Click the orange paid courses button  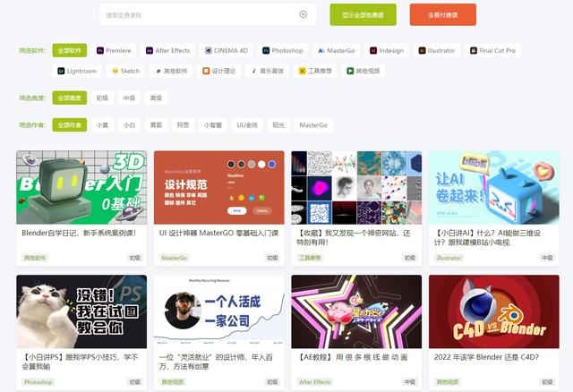point(443,14)
